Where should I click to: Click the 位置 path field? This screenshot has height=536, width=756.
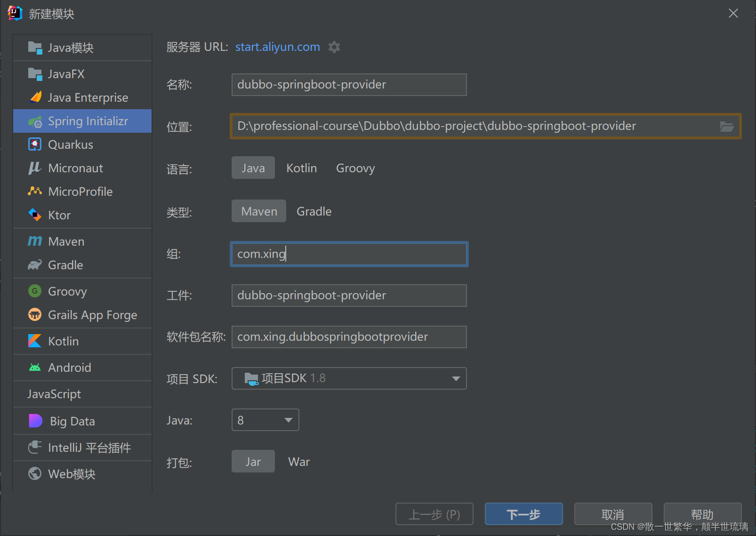[486, 126]
